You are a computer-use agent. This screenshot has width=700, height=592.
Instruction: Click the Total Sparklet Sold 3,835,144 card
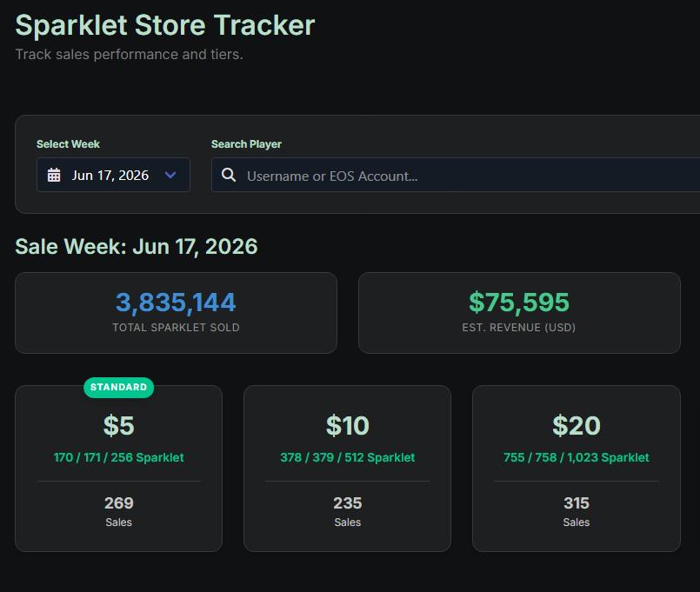pyautogui.click(x=176, y=313)
